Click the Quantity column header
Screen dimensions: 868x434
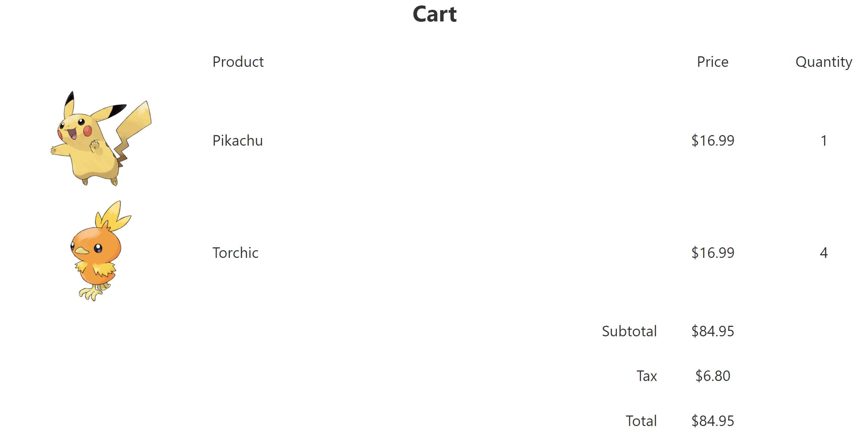click(824, 62)
